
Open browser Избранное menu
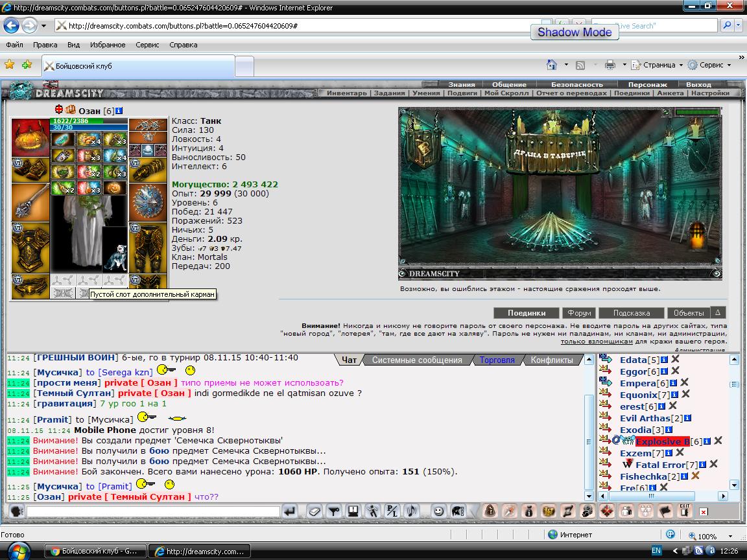point(108,45)
